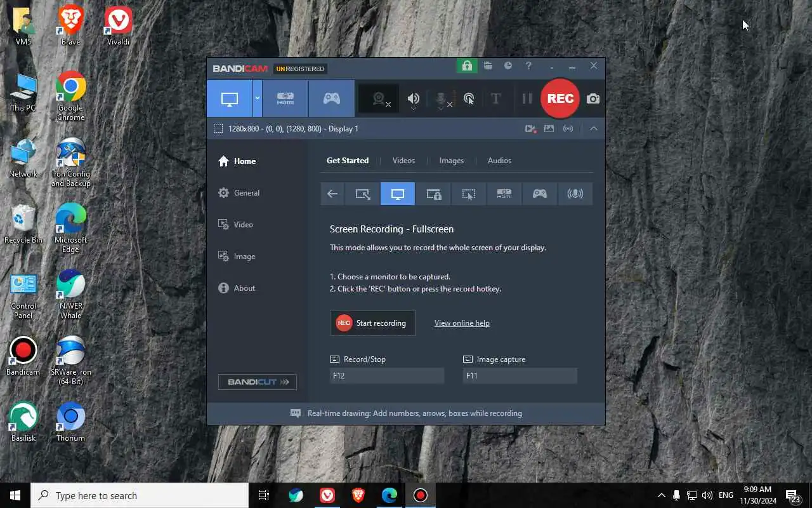Click the green lock register icon
The image size is (812, 508).
467,65
